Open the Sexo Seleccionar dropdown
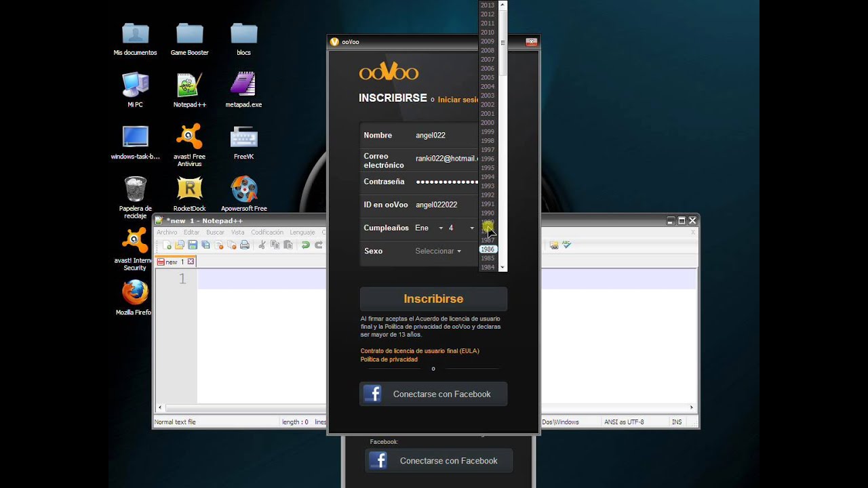Image resolution: width=868 pixels, height=488 pixels. point(438,251)
